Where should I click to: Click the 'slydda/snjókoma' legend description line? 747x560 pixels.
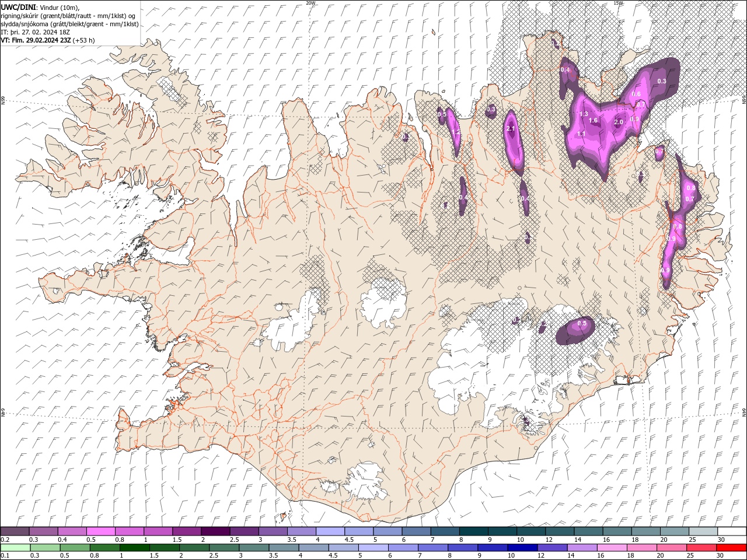(x=70, y=24)
